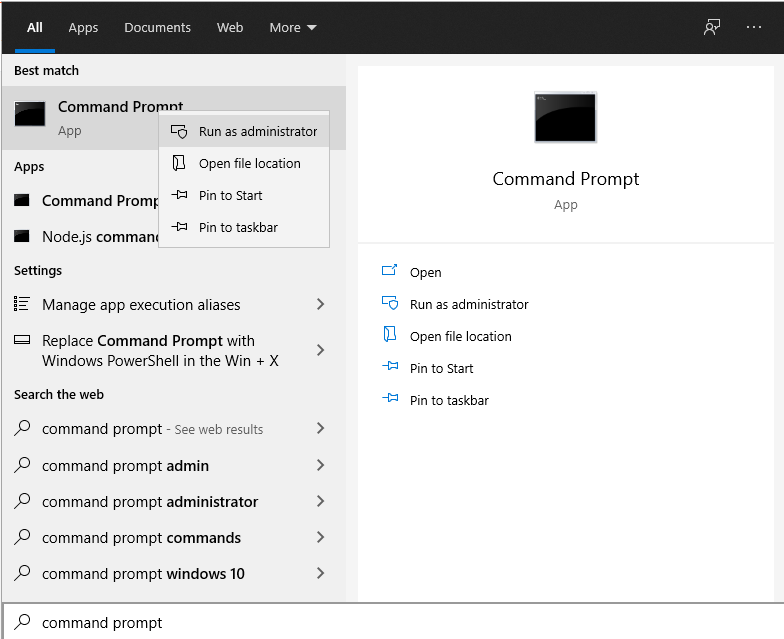Expand the More dropdown tab
The width and height of the screenshot is (784, 639).
point(292,27)
